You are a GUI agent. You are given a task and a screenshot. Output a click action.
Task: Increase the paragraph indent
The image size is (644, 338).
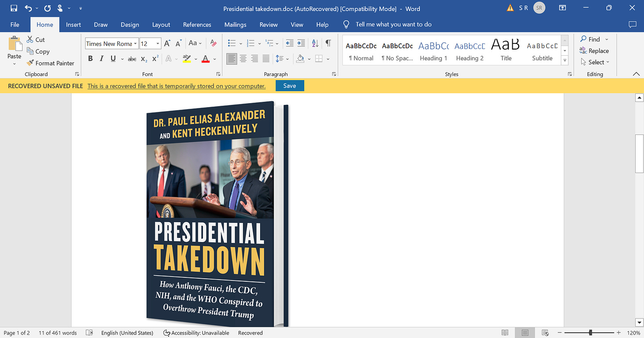point(301,43)
